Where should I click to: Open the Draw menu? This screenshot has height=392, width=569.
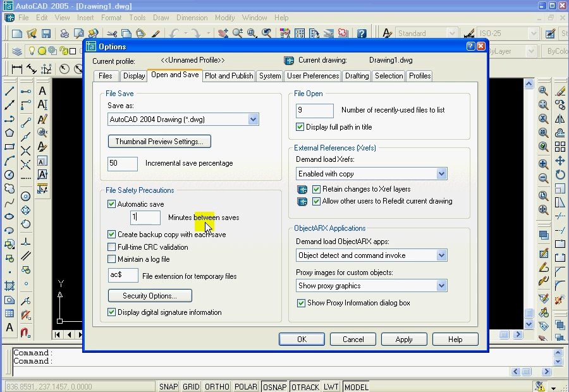[161, 18]
